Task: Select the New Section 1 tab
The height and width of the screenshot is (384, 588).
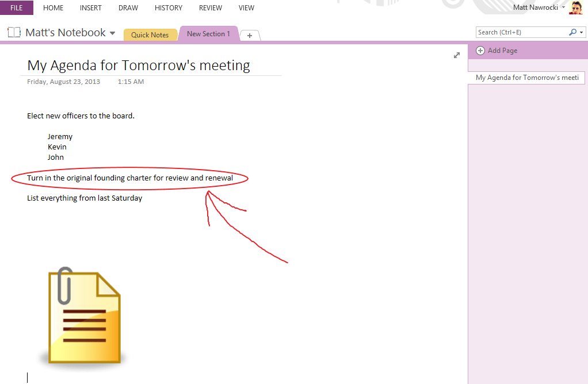Action: [208, 34]
